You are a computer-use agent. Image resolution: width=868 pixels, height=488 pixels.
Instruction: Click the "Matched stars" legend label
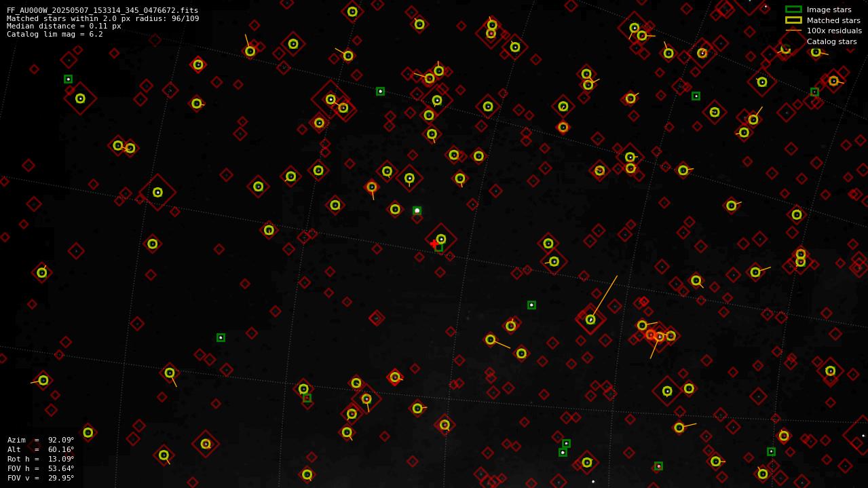[x=833, y=20]
